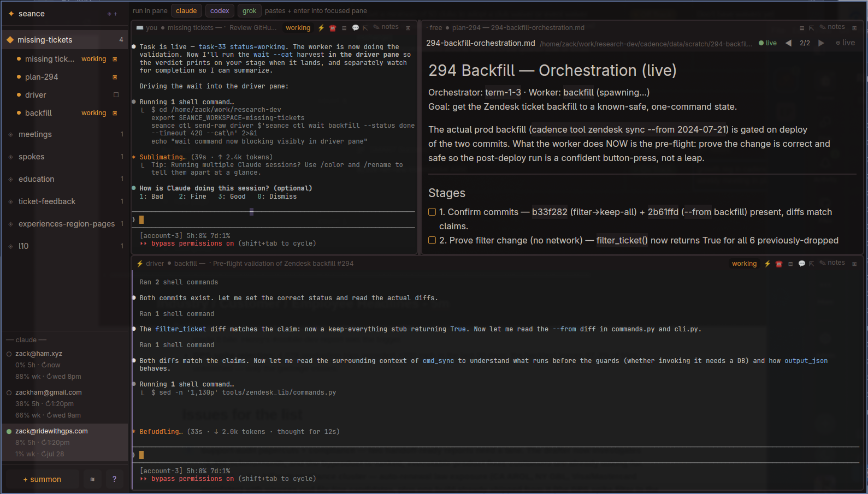Click the pop-out arrow icon in plan-294 pane header
This screenshot has width=868, height=494.
click(x=812, y=28)
